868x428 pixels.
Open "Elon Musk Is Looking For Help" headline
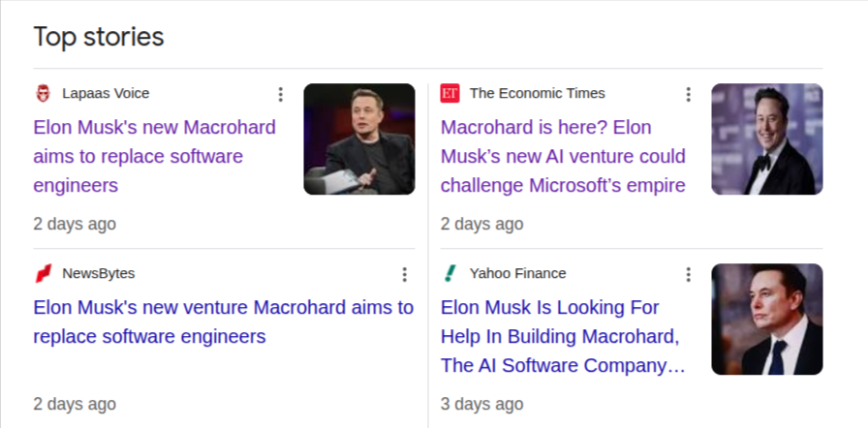[x=562, y=336]
